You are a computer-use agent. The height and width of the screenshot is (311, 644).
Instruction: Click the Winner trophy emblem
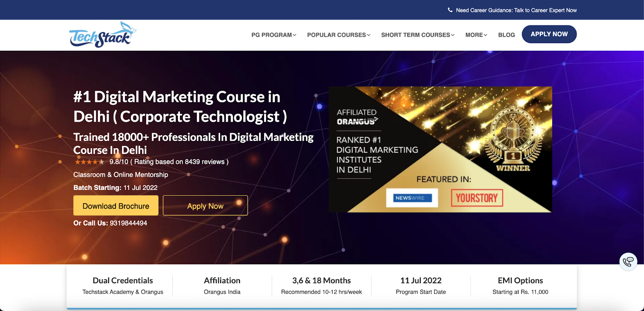(513, 139)
